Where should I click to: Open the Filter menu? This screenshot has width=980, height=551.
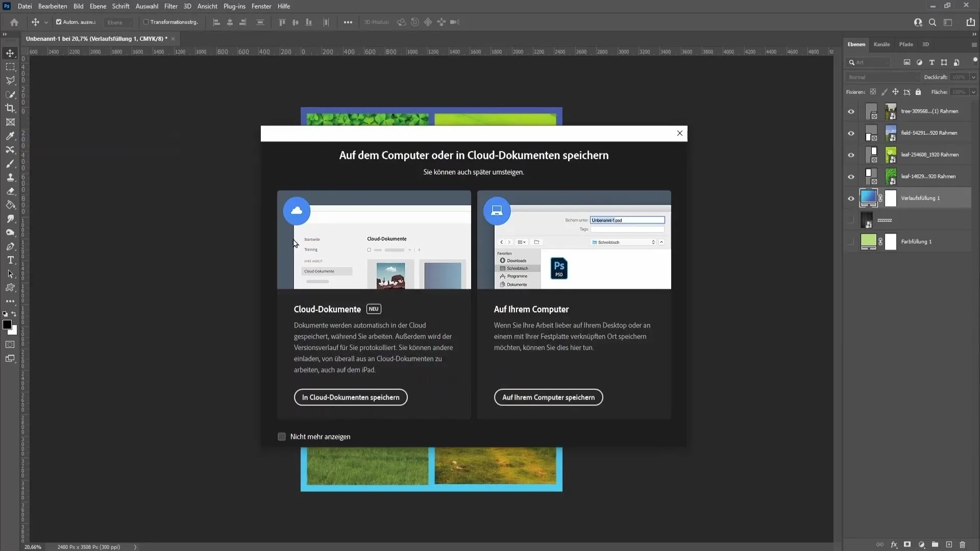tap(171, 6)
